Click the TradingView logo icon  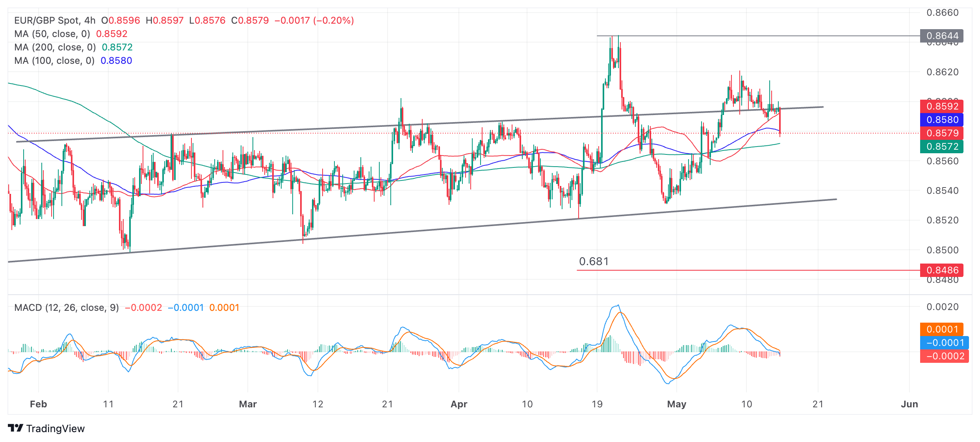click(15, 428)
